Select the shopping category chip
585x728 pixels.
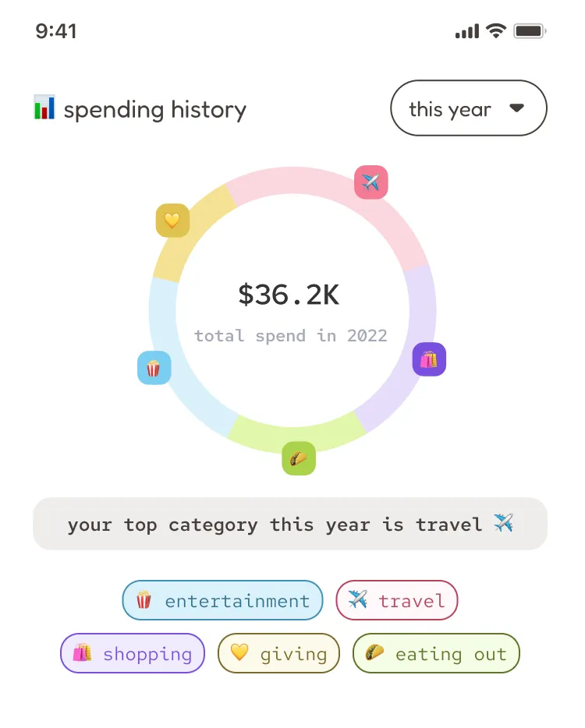pyautogui.click(x=132, y=653)
